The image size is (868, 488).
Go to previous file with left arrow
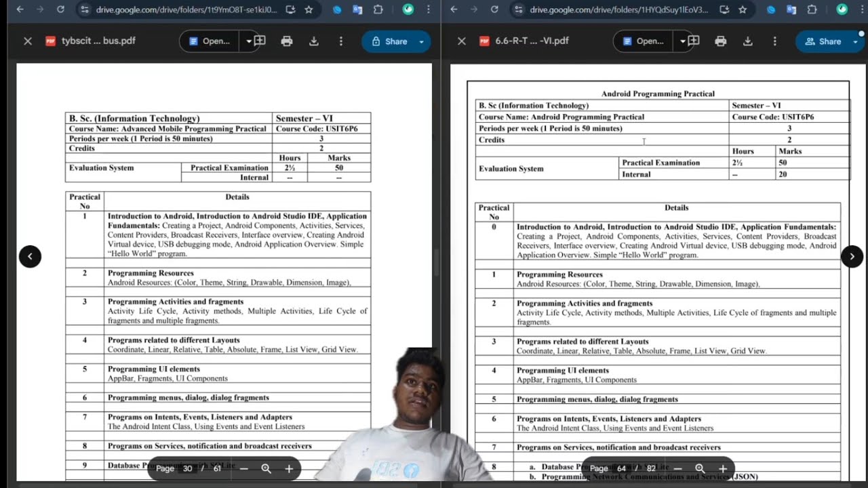coord(30,256)
